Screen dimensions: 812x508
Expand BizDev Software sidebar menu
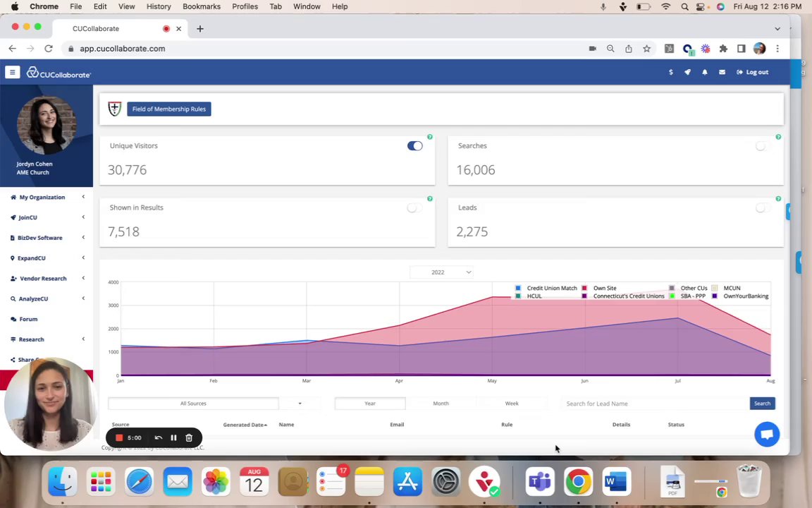pyautogui.click(x=47, y=237)
